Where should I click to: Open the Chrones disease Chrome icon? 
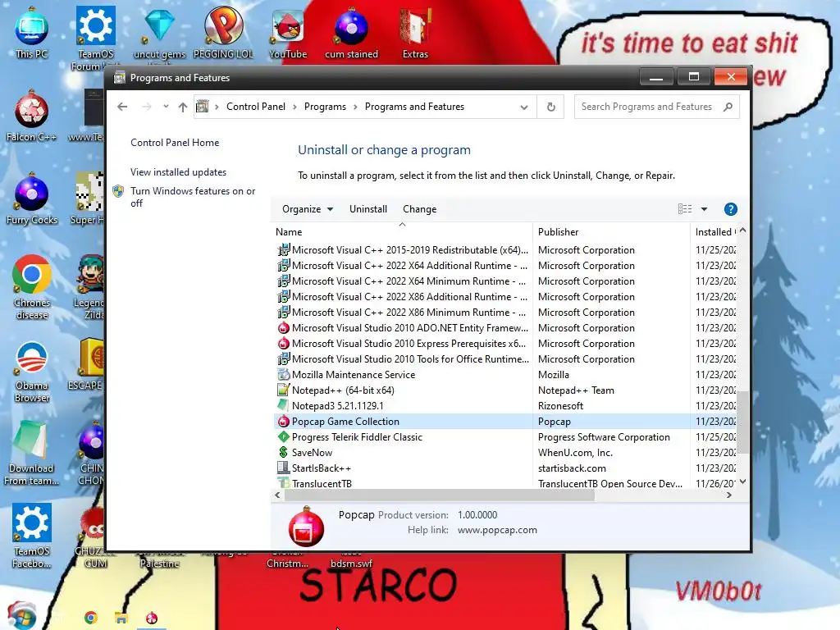coord(32,288)
